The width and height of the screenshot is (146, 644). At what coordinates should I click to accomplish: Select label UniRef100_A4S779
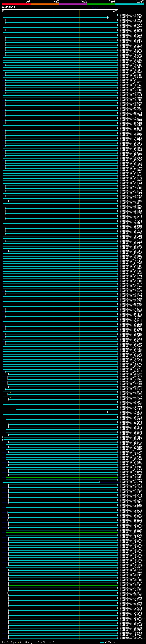131,118
